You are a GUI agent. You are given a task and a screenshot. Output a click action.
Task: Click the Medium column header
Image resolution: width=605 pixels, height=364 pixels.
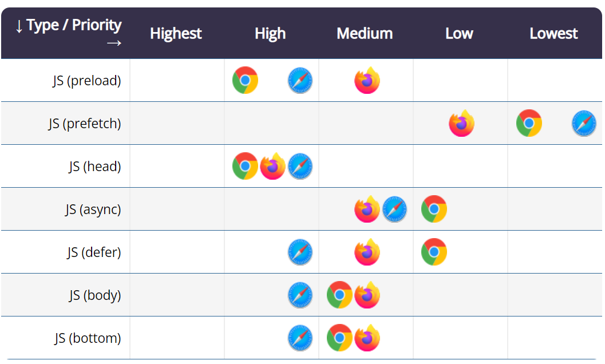[x=365, y=34]
